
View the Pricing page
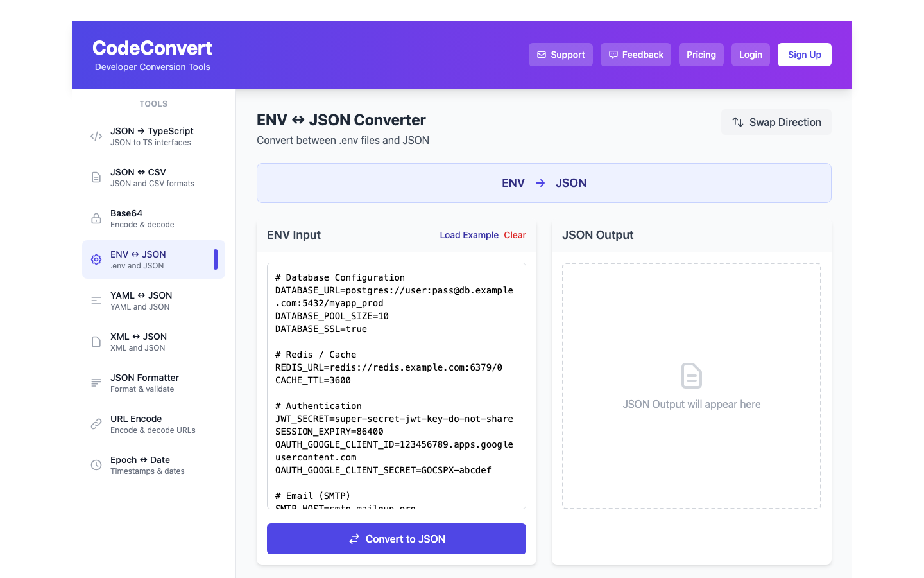[701, 55]
